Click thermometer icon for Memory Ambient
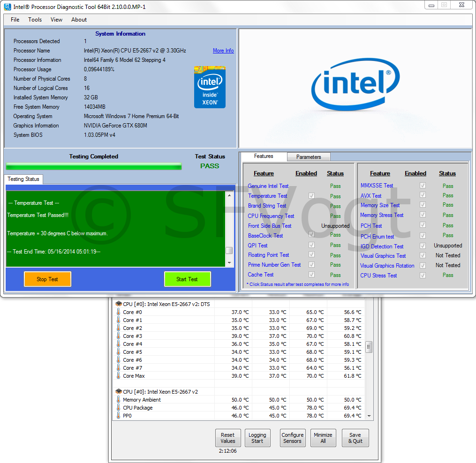Viewport: 476px width, 463px height. [118, 400]
